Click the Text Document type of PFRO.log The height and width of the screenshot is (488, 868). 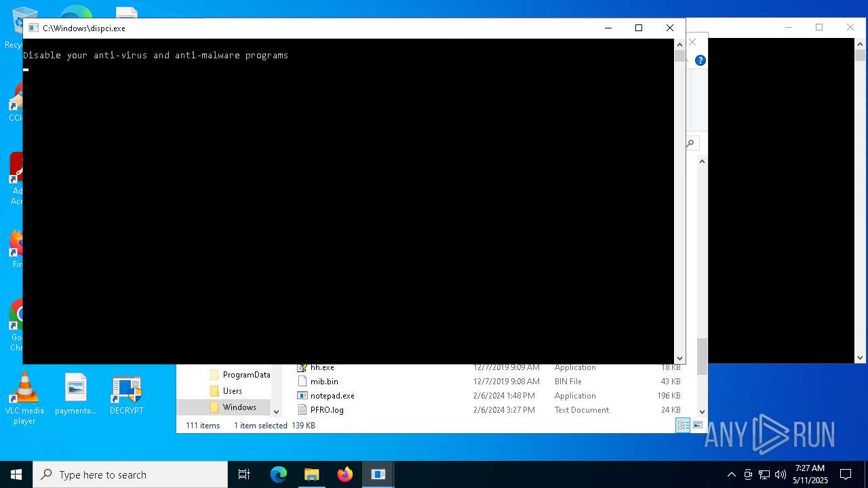tap(581, 409)
